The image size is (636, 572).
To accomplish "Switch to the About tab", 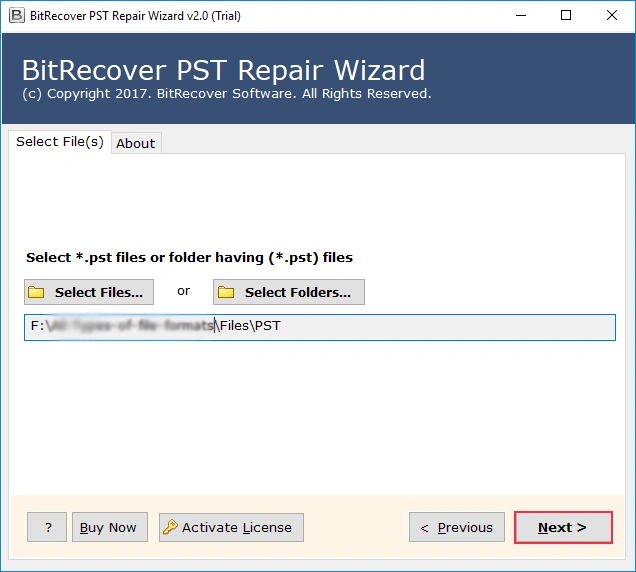I will pos(136,143).
